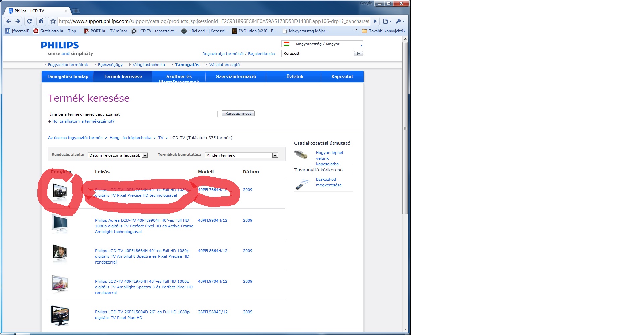This screenshot has height=335, width=644.
Task: Open the Bejelentkezés link
Action: (261, 54)
